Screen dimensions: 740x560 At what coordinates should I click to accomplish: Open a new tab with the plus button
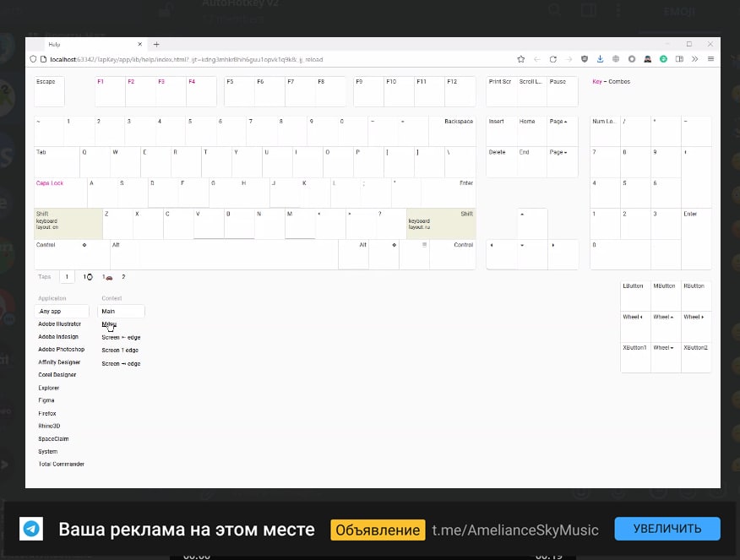[x=156, y=45]
